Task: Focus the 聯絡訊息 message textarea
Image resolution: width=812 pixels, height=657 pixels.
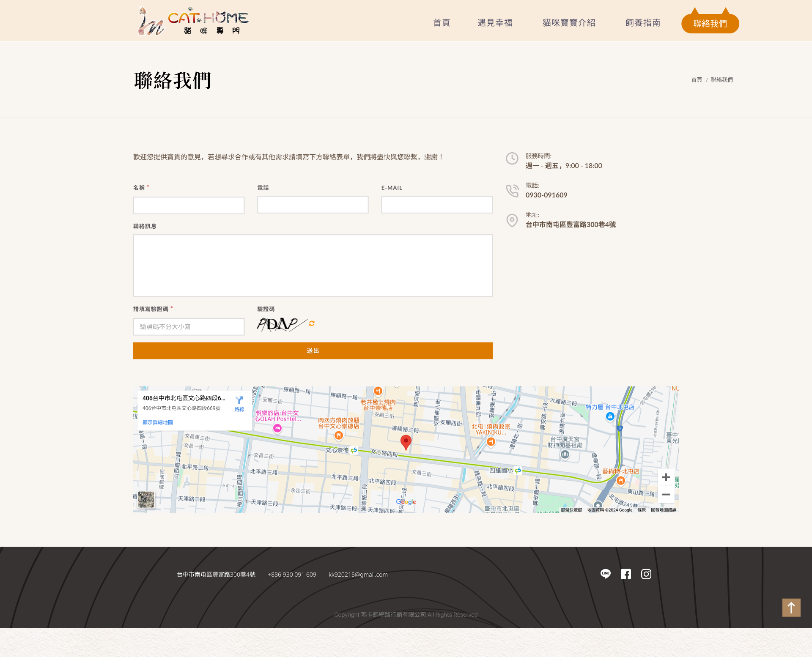Action: (x=313, y=266)
